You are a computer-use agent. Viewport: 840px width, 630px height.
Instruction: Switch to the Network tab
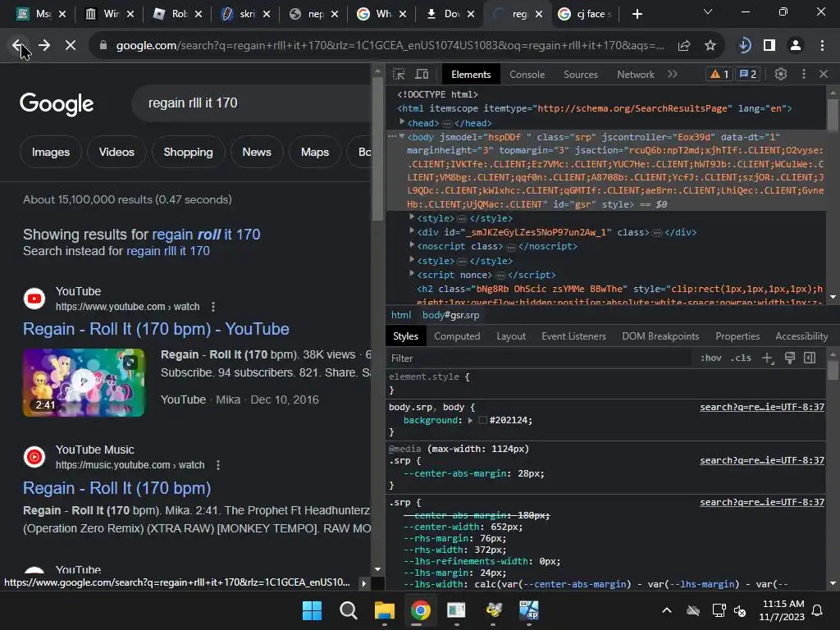tap(636, 75)
